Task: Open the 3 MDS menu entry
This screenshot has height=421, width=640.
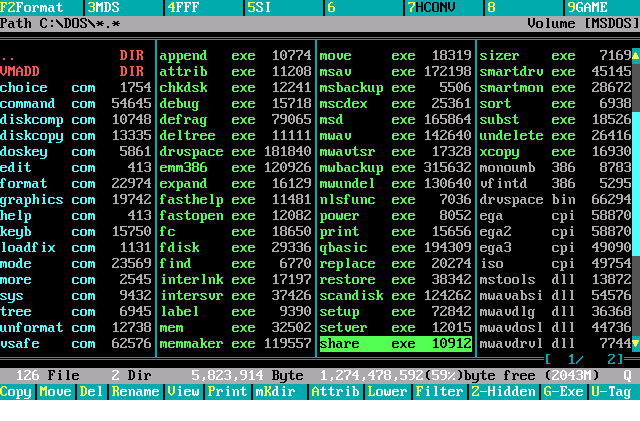Action: (x=124, y=7)
